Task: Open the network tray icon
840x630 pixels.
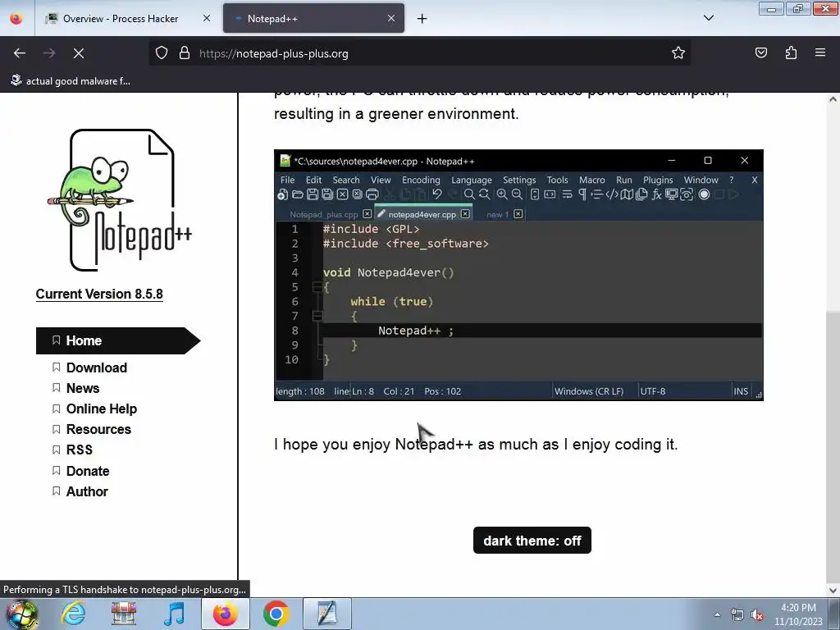Action: pyautogui.click(x=737, y=614)
